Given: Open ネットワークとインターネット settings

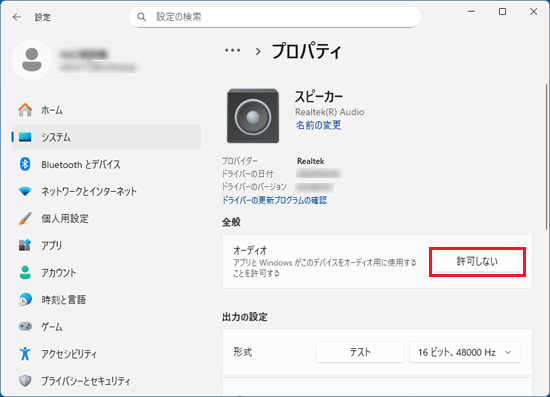Looking at the screenshot, I should pos(106,191).
